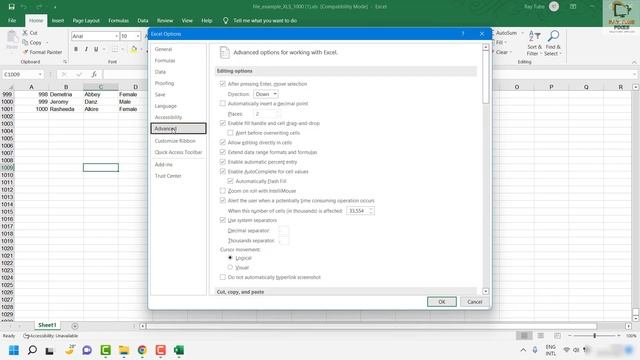The image size is (640, 360).
Task: Toggle Extend data range formats and formulas
Action: pos(222,152)
